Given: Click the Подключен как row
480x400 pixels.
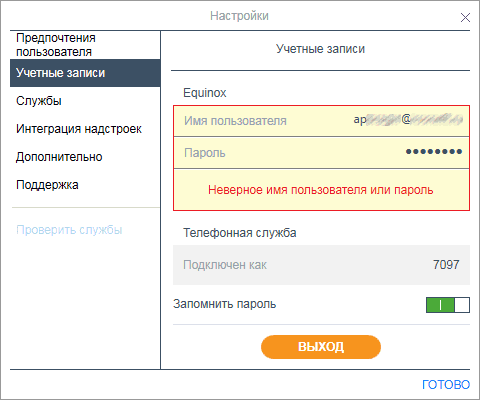Looking at the screenshot, I should (x=321, y=265).
